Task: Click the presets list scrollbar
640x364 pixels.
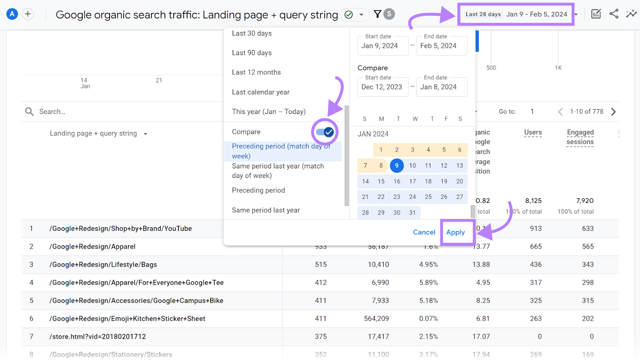Action: [347, 156]
